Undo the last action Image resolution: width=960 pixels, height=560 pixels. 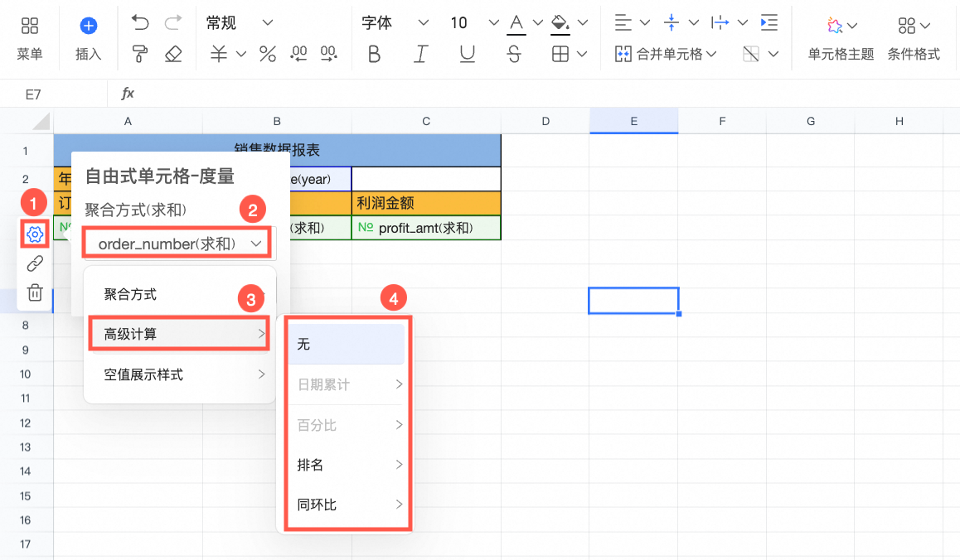pyautogui.click(x=140, y=23)
